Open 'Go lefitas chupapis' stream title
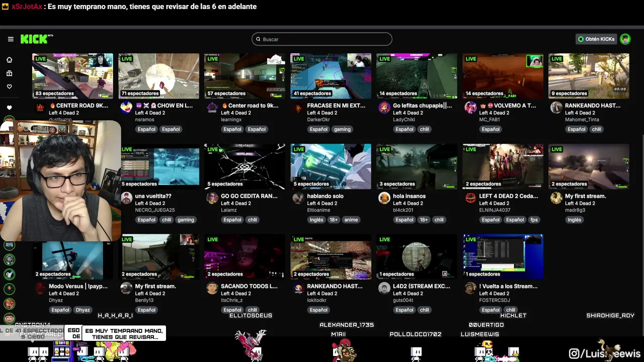 coord(422,106)
